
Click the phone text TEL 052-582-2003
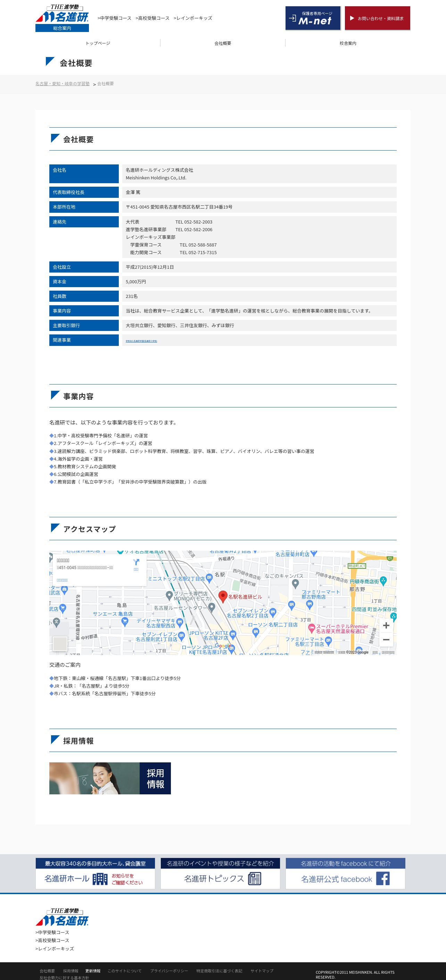tap(194, 222)
